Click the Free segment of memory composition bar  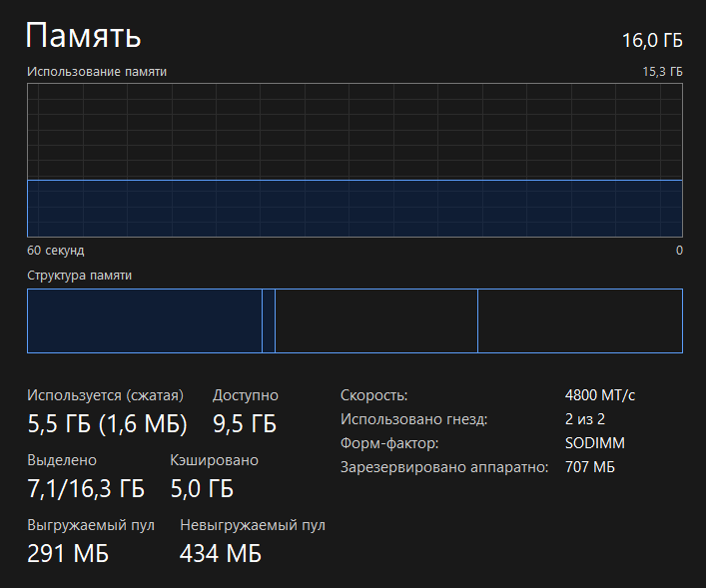pos(580,321)
